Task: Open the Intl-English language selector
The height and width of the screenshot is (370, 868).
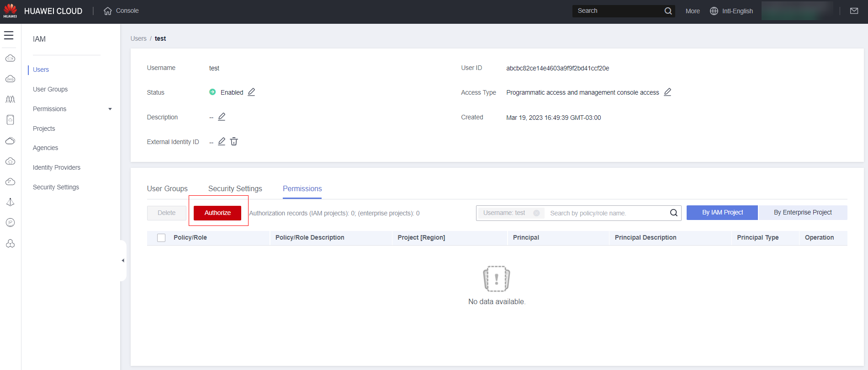Action: [x=731, y=11]
